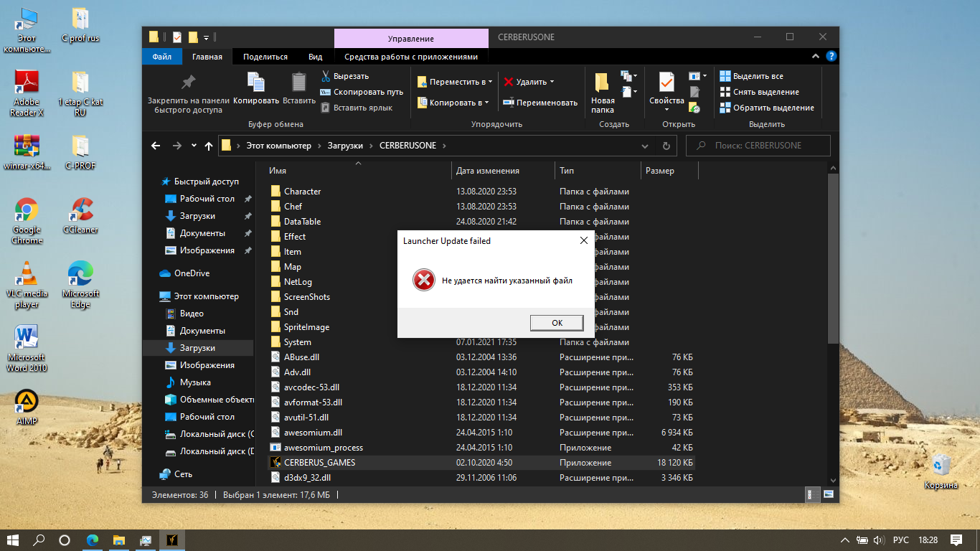
Task: Click the Cerberus game taskbar icon
Action: coord(172,540)
